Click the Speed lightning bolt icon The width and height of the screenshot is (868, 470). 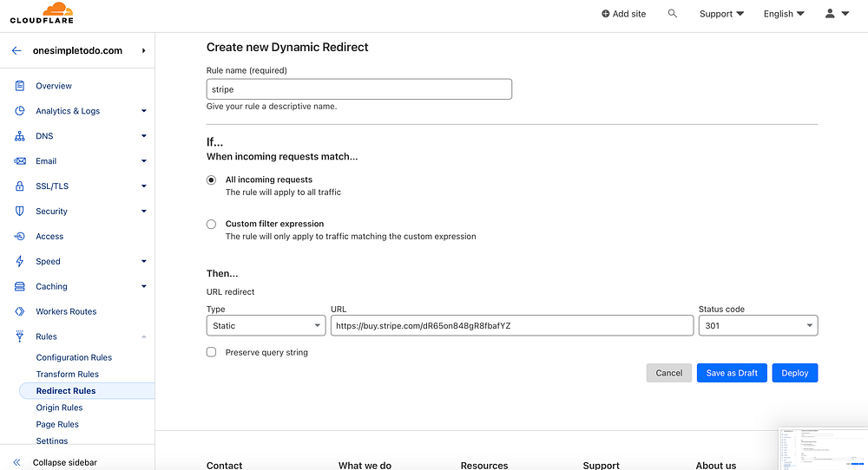[19, 261]
